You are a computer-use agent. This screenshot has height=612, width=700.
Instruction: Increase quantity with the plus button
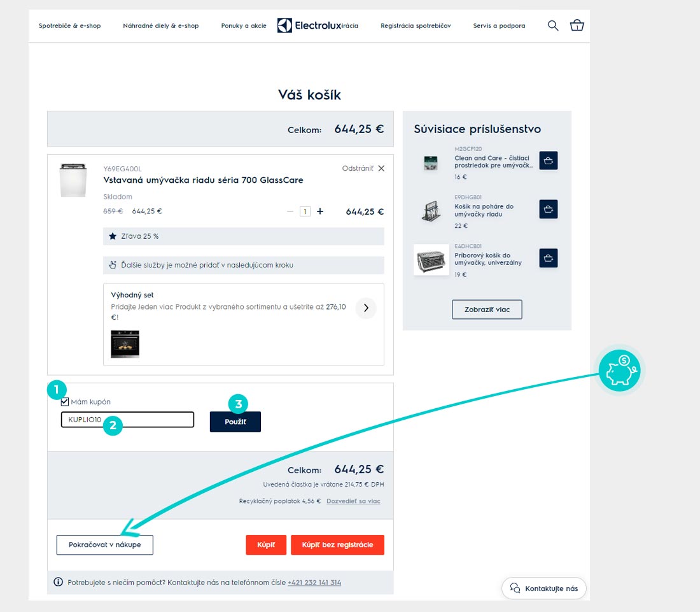point(320,211)
